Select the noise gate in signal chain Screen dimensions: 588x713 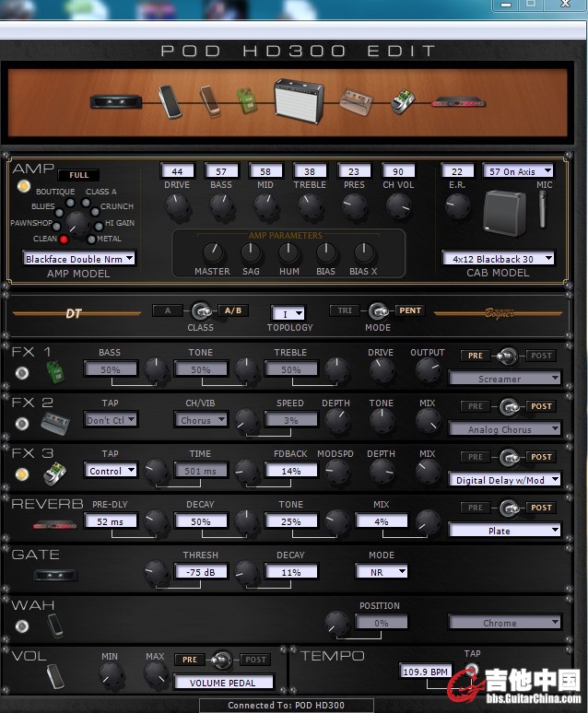click(x=115, y=101)
